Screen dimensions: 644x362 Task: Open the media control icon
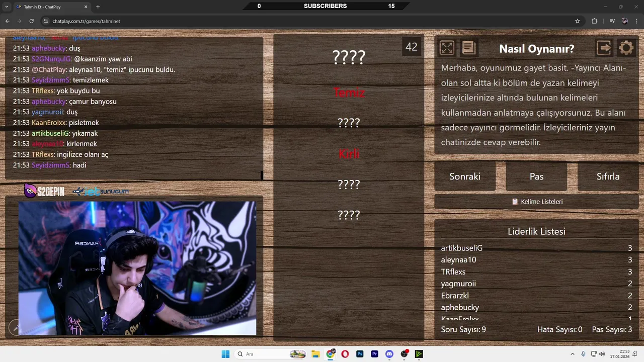click(x=612, y=21)
